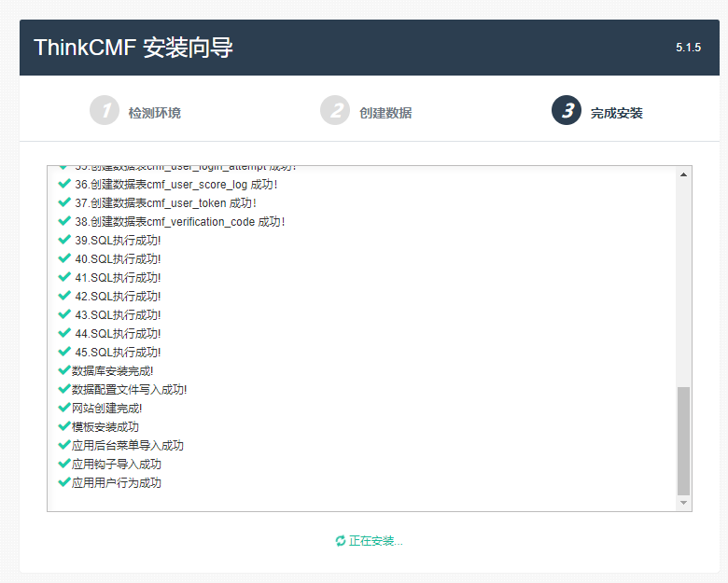Click the checkmark beside 网站创建完成
The width and height of the screenshot is (728, 583).
pyautogui.click(x=64, y=408)
